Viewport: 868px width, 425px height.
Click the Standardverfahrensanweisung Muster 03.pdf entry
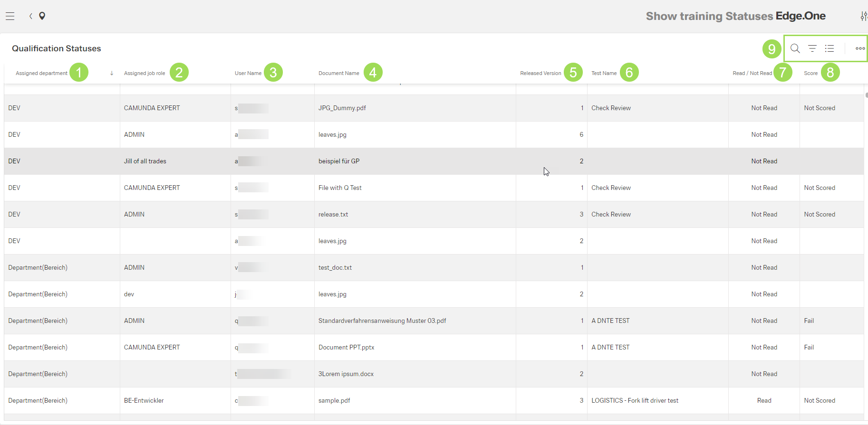(382, 321)
